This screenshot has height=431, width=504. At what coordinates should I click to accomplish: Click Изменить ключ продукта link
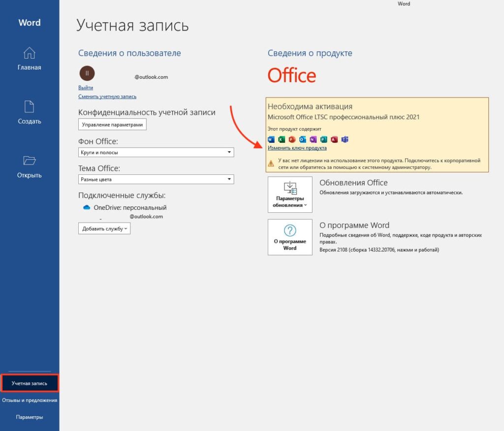pos(297,148)
